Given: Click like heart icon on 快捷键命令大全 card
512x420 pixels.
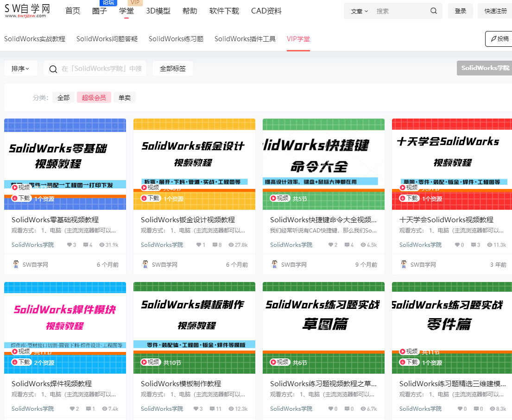Looking at the screenshot, I should [x=330, y=245].
